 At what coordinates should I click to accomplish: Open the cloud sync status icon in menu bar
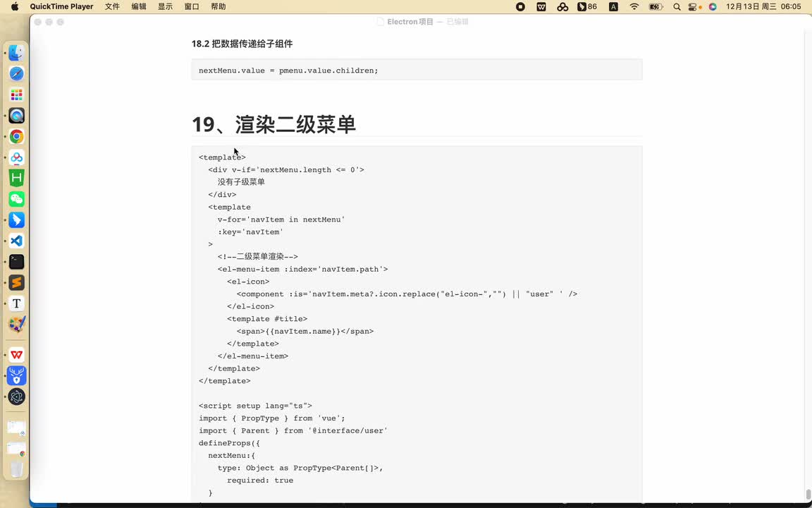562,7
